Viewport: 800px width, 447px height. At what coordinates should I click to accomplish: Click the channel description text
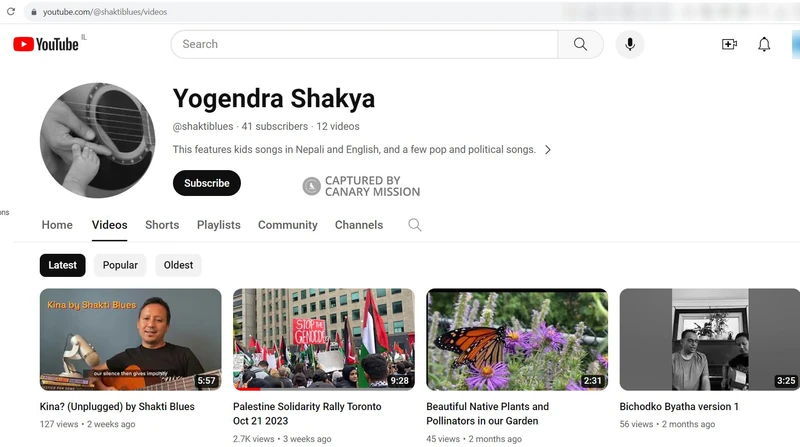click(x=354, y=150)
